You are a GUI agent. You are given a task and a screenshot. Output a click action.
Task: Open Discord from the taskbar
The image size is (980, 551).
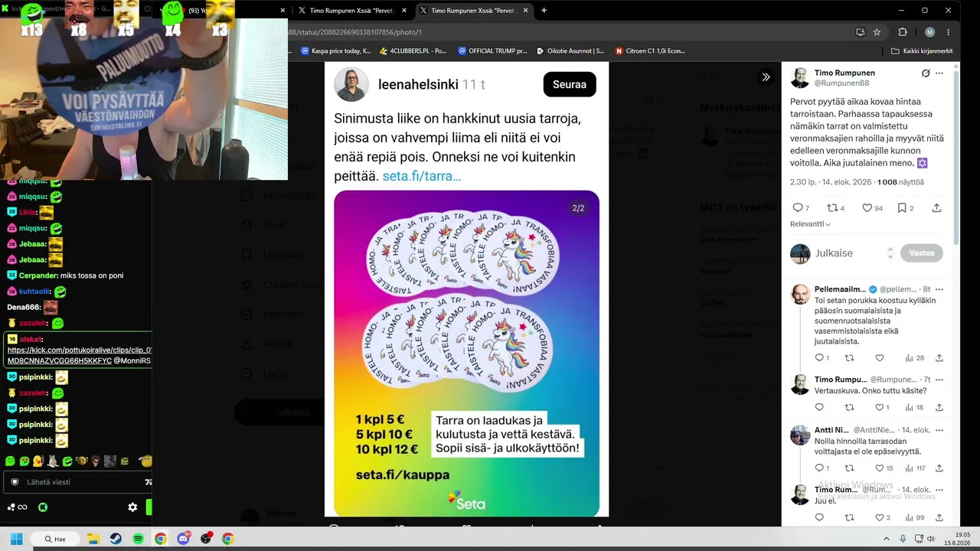pos(183,539)
